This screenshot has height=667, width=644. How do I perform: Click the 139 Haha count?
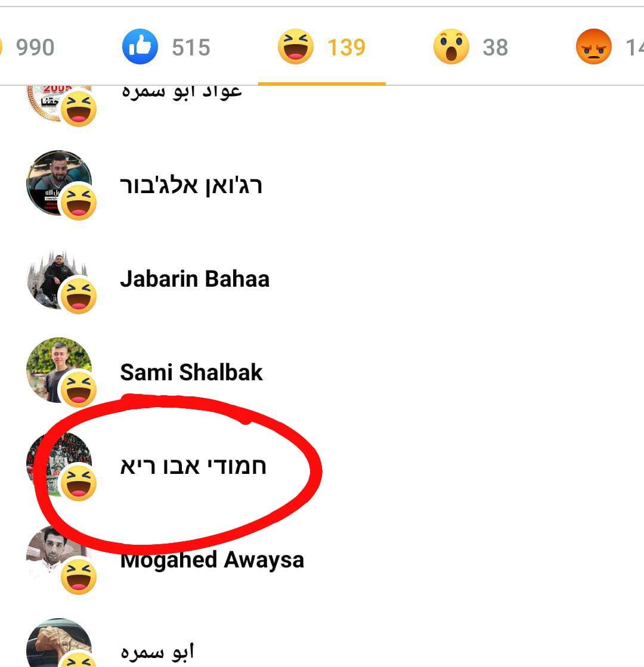click(x=346, y=47)
